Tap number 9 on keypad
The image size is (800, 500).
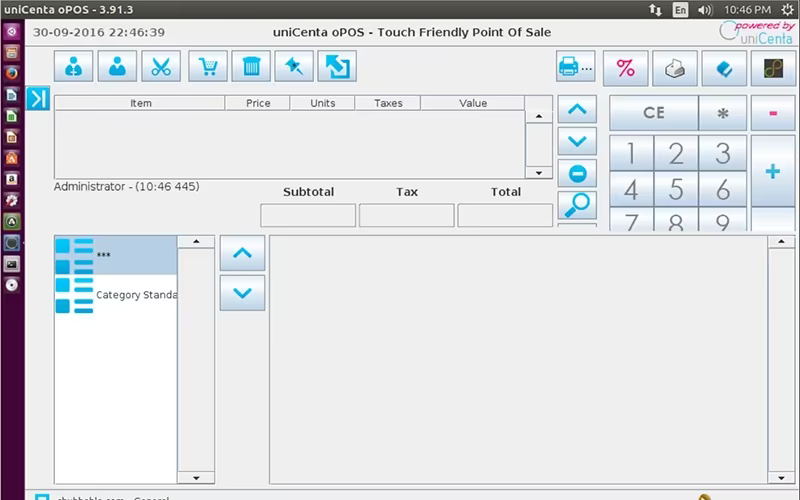pos(722,220)
